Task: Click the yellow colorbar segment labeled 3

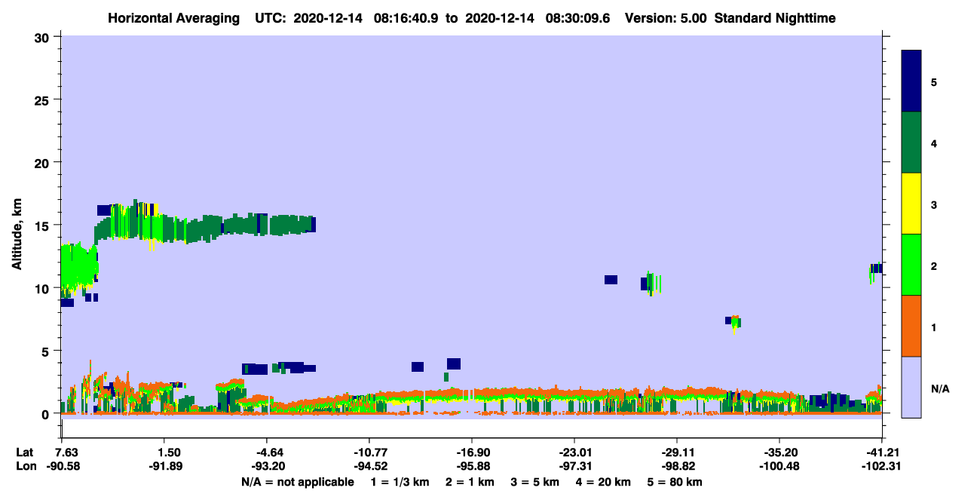Action: (911, 204)
